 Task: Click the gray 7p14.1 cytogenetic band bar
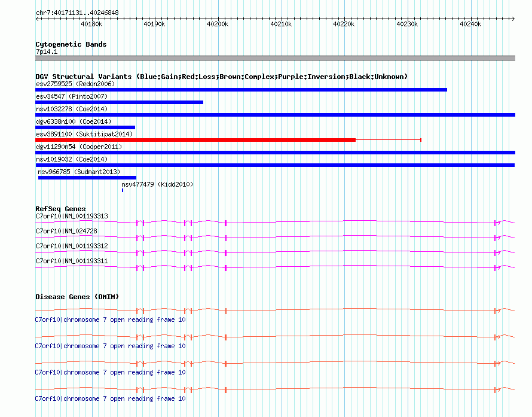pos(275,58)
